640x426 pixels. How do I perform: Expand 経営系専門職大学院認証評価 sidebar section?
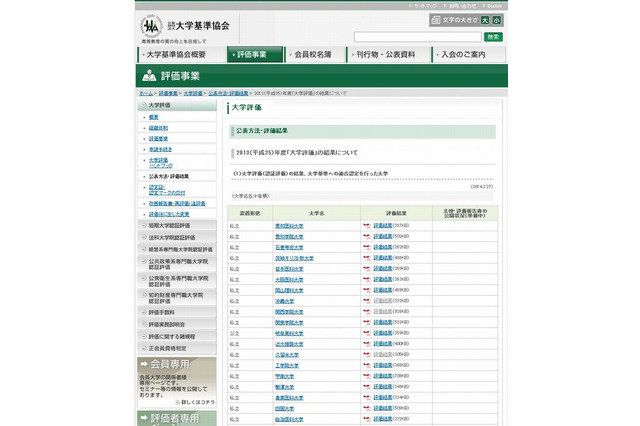(x=177, y=249)
